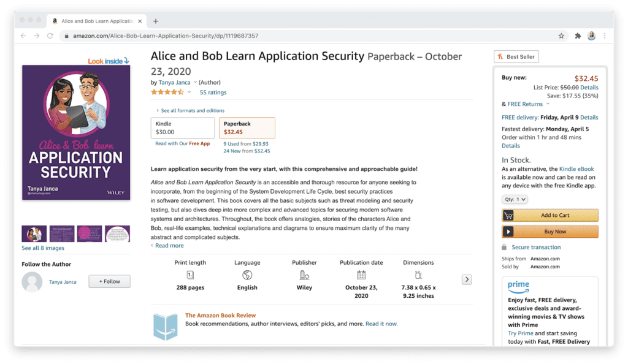Choose the Kindle $30.00 format
The image size is (628, 364).
183,127
